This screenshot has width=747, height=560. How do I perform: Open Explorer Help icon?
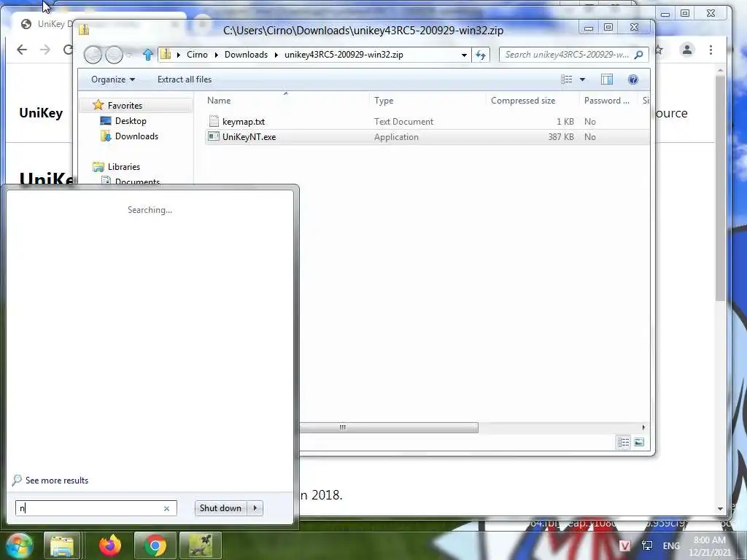coord(633,79)
